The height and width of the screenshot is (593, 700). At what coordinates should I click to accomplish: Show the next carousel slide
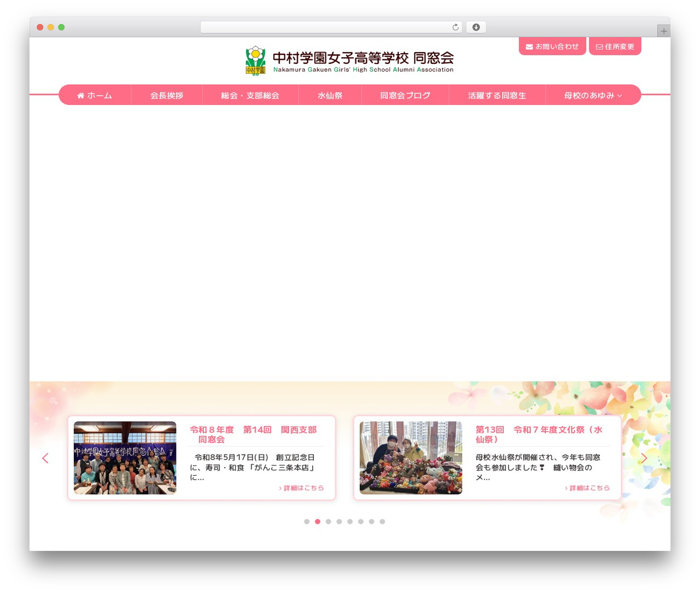[x=644, y=458]
